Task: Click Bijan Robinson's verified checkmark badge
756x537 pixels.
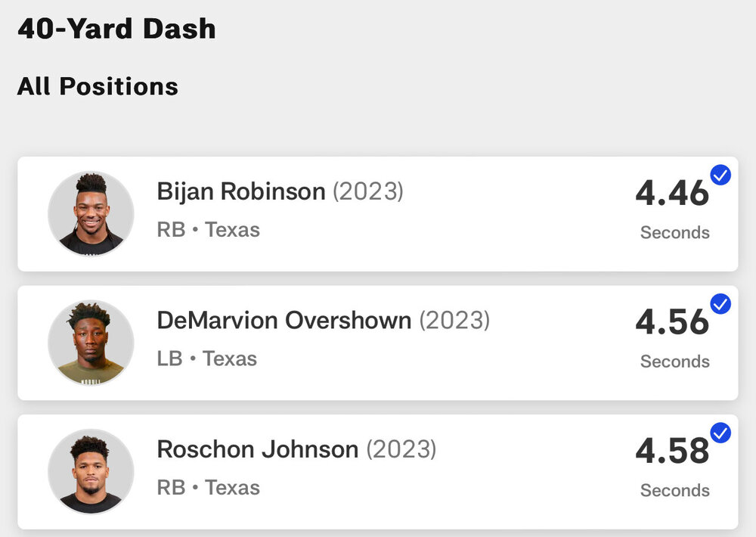Action: tap(720, 175)
